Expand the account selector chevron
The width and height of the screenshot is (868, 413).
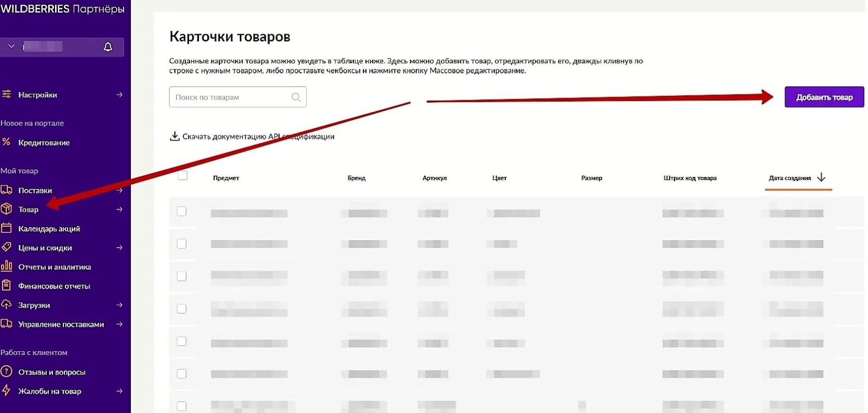coord(11,46)
